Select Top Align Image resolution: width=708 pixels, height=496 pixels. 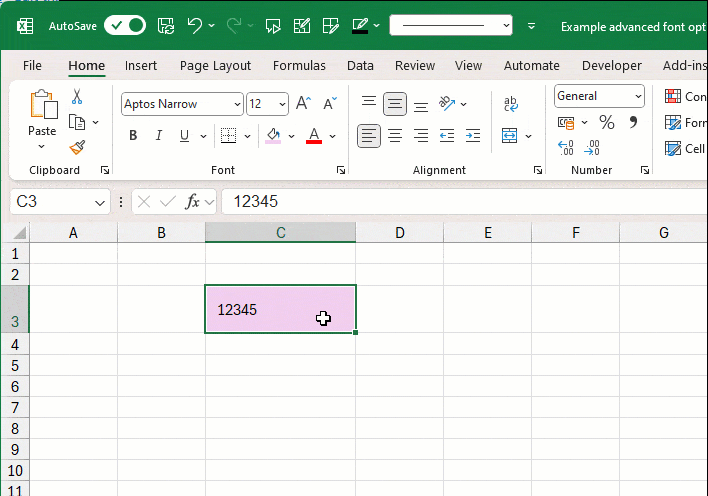click(369, 103)
